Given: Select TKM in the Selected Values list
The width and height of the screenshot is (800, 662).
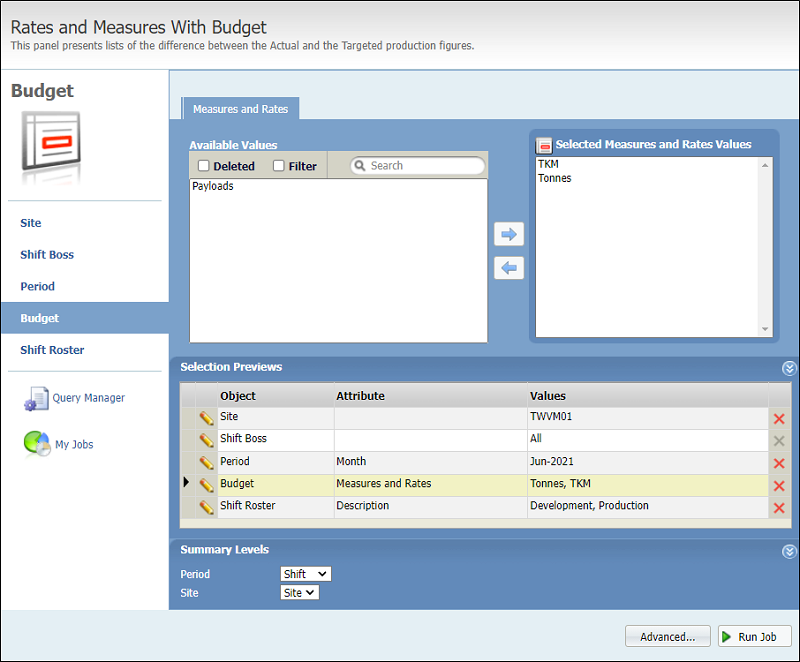Looking at the screenshot, I should [548, 164].
